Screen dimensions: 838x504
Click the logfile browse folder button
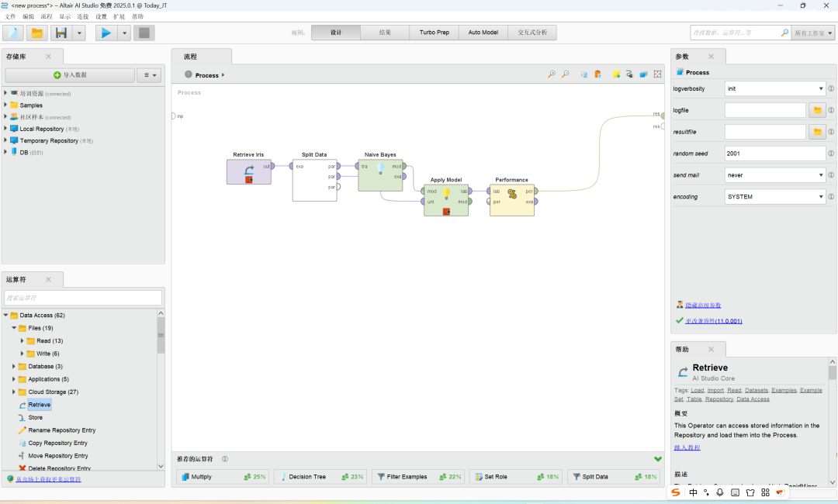[817, 110]
